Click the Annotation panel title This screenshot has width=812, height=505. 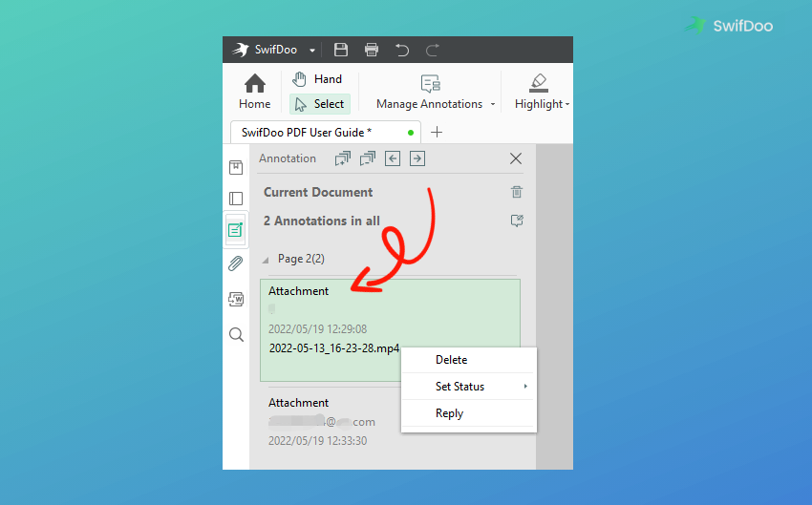288,158
